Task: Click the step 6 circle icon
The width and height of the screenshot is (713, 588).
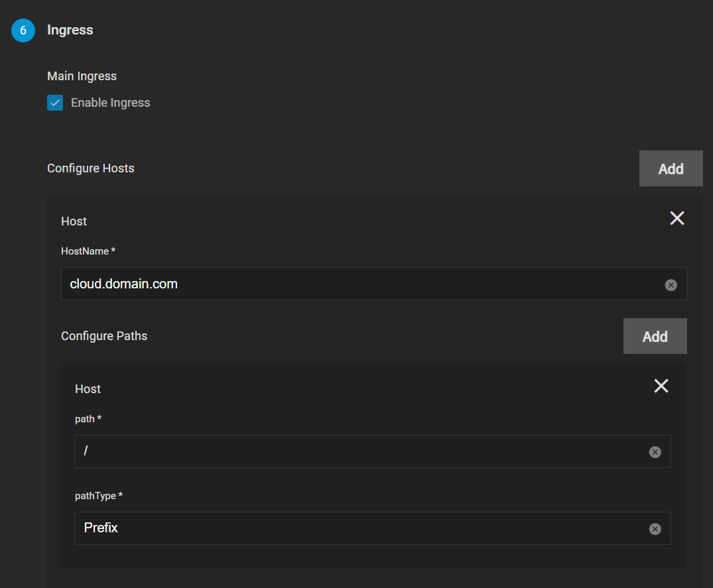Action: [23, 30]
